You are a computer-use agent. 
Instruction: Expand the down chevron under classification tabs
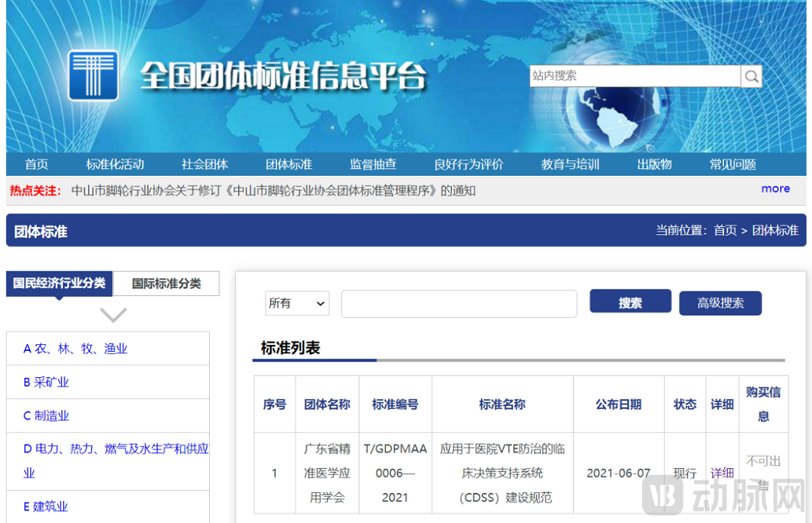(x=113, y=315)
